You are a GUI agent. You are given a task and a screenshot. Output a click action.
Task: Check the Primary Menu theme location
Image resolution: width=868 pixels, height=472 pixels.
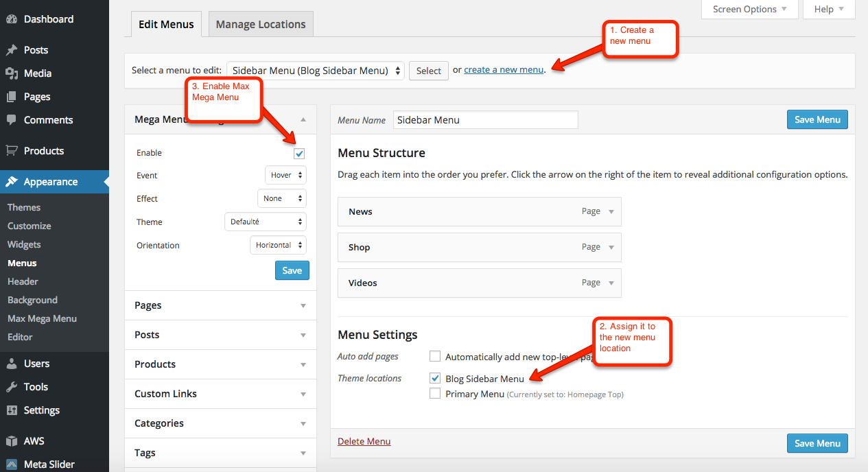[x=434, y=394]
